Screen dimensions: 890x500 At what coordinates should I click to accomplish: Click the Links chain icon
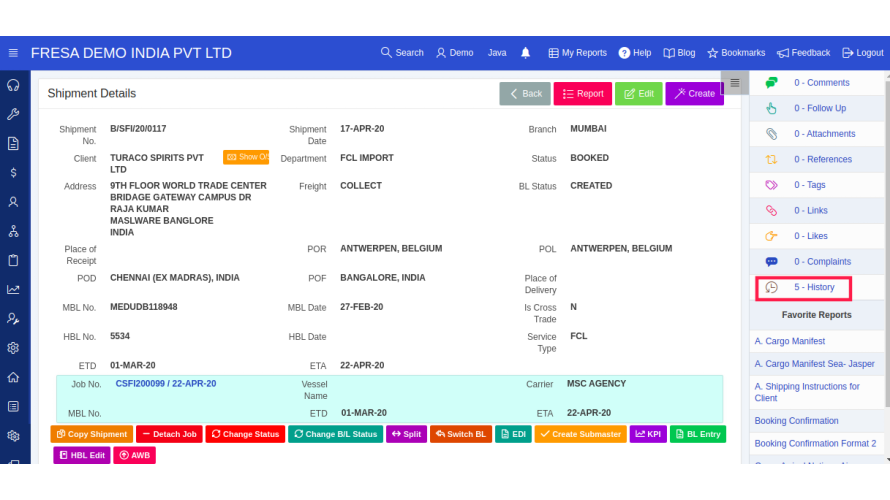(x=771, y=211)
